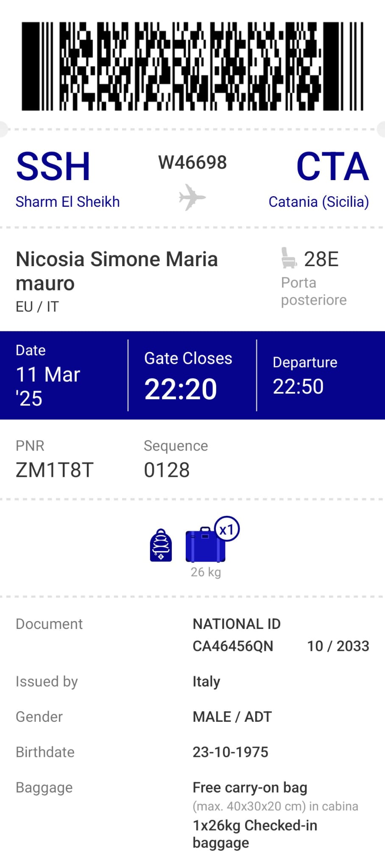Tap the Gate Closes time 22:20

click(x=181, y=389)
